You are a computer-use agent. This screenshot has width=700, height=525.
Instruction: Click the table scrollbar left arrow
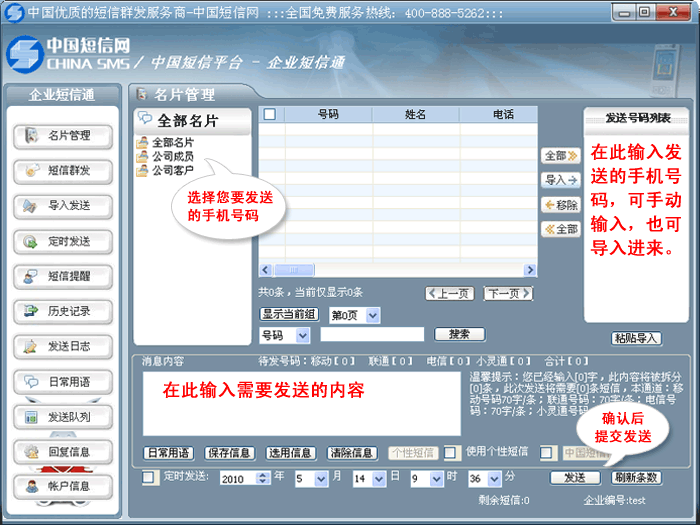(266, 270)
